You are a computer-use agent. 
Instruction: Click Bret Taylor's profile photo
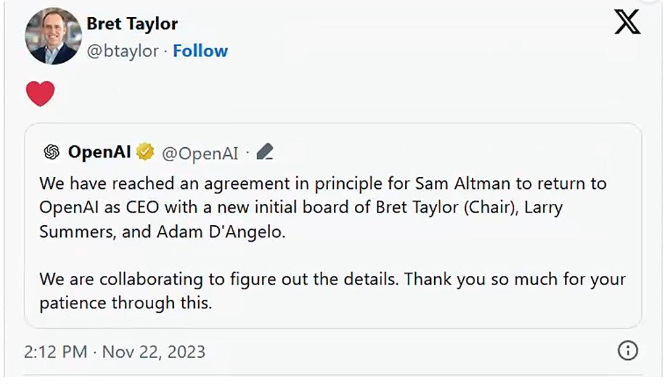pyautogui.click(x=53, y=36)
